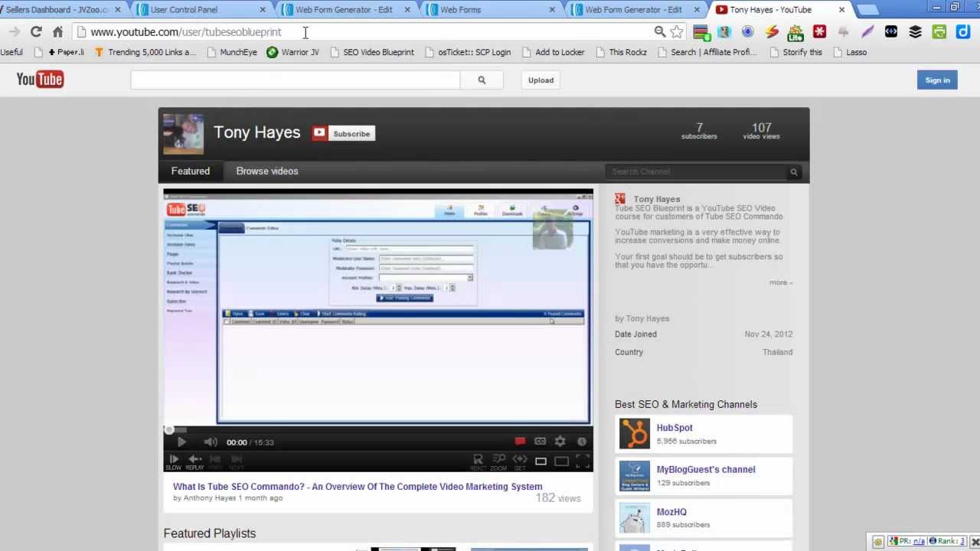Click the YouTube logo
The image size is (980, 551).
40,80
